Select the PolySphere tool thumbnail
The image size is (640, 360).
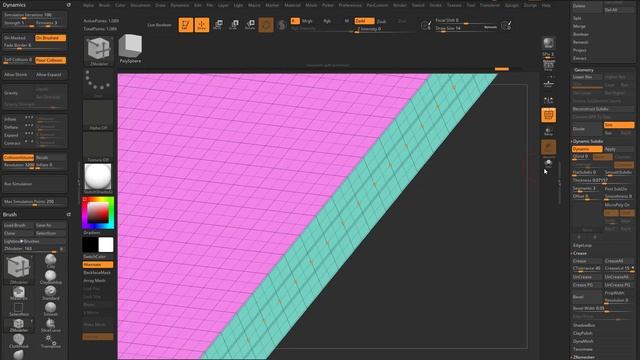point(130,49)
